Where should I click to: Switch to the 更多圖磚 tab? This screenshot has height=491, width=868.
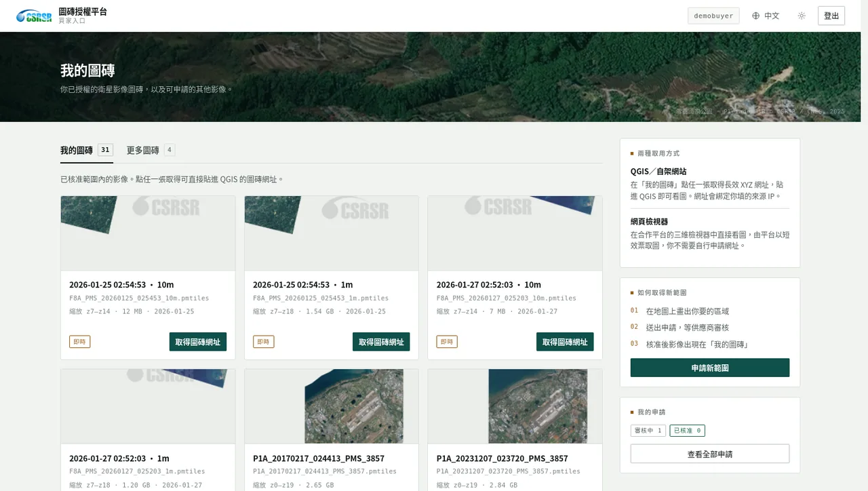coord(151,150)
